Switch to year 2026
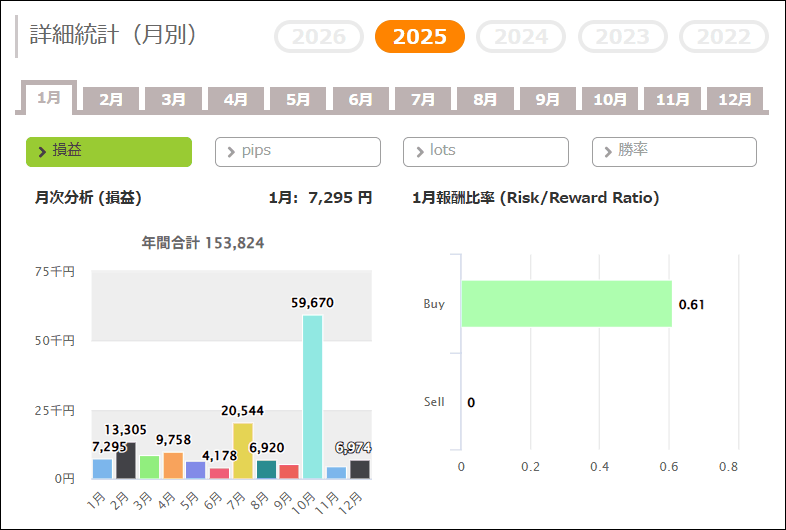The height and width of the screenshot is (530, 786). pos(319,37)
